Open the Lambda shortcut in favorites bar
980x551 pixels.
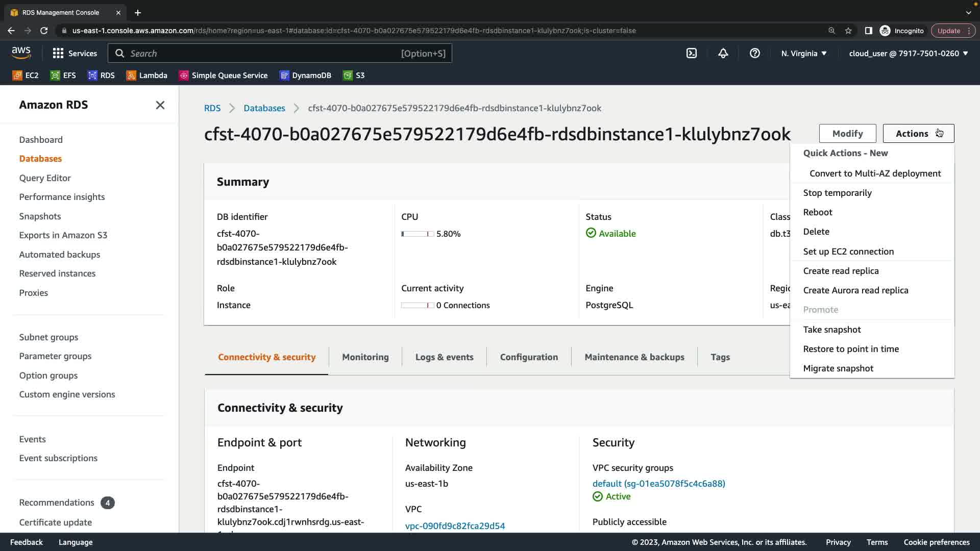[147, 76]
